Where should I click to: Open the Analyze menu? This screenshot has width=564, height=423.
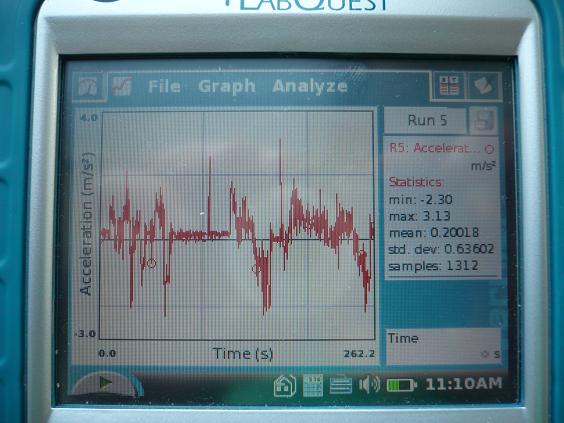(x=310, y=87)
